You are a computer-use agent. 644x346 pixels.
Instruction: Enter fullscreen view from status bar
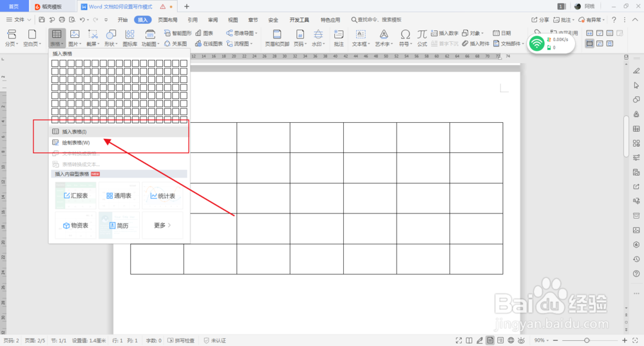pyautogui.click(x=459, y=340)
